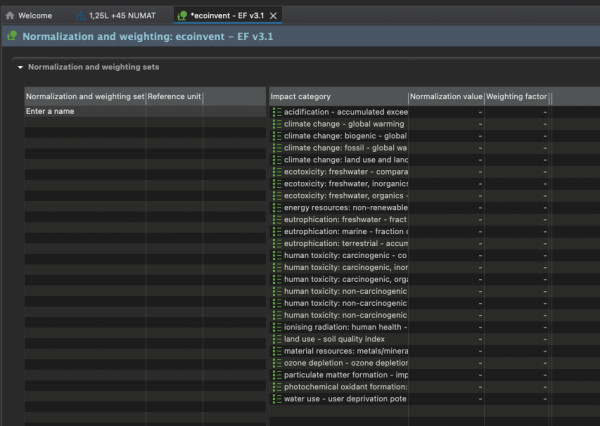Click normalization value cell for water use

click(446, 399)
